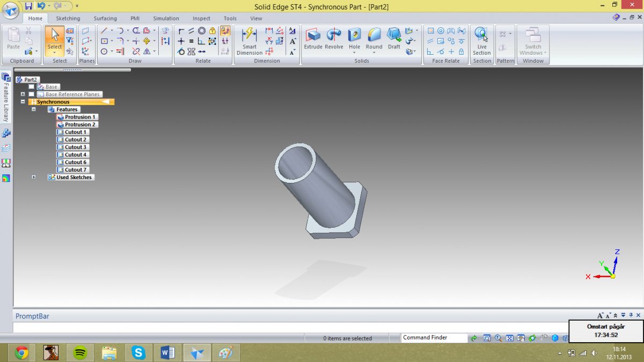The width and height of the screenshot is (644, 362).
Task: Enable the Base Reference Planes checkbox
Action: tap(31, 94)
